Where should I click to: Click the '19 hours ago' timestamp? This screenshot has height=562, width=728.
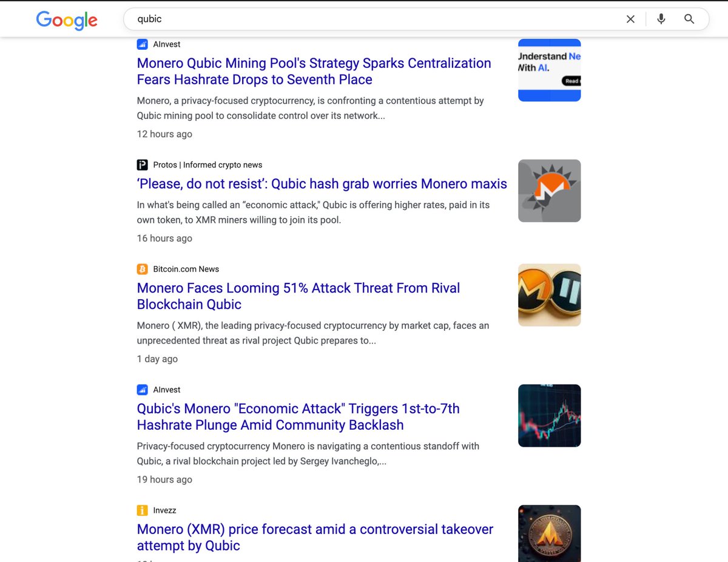(x=164, y=479)
